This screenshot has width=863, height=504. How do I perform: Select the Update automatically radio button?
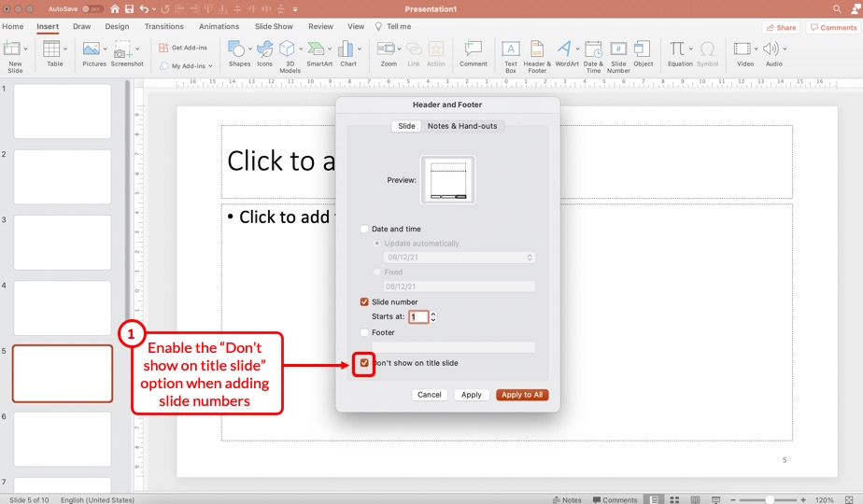(377, 244)
